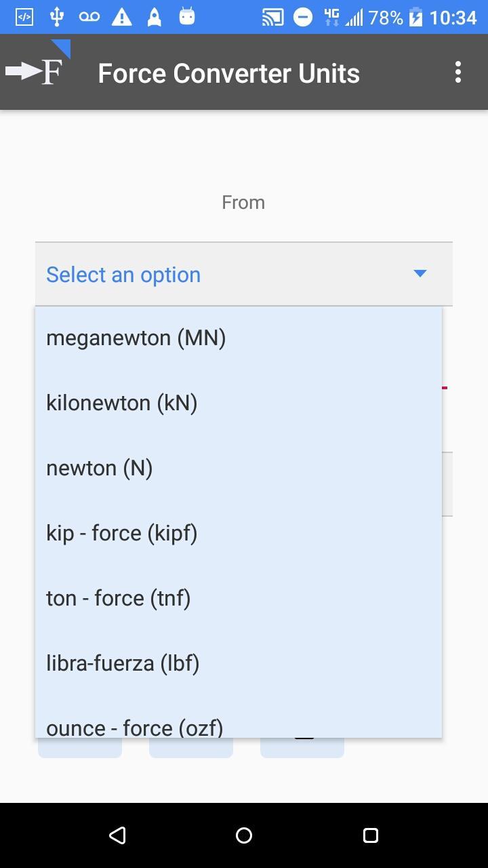
Task: Pick ounce - force (ozf) entry
Action: pos(135,726)
